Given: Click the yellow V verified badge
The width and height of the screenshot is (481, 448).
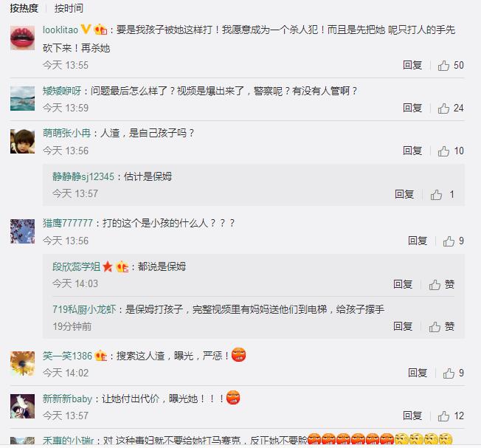Looking at the screenshot, I should [86, 30].
